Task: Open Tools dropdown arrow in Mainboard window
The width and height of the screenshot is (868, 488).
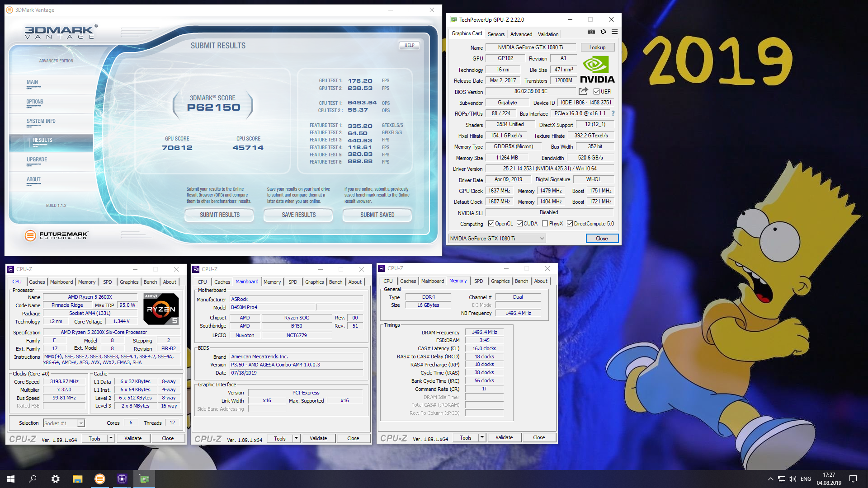Action: [x=296, y=438]
